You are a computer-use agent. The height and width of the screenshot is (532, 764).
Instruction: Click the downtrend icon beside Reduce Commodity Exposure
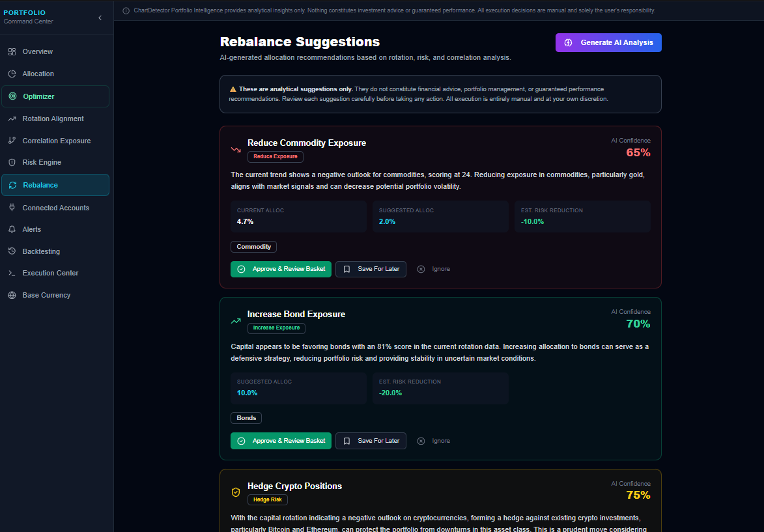236,150
